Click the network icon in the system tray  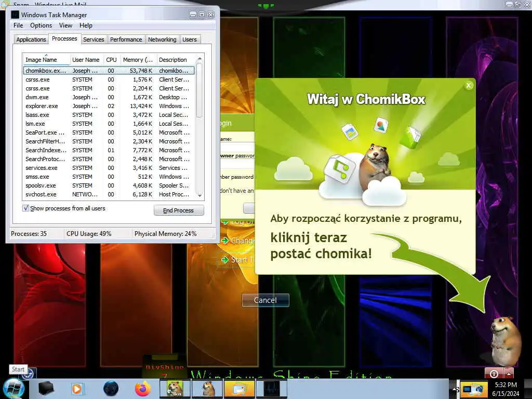pyautogui.click(x=473, y=389)
